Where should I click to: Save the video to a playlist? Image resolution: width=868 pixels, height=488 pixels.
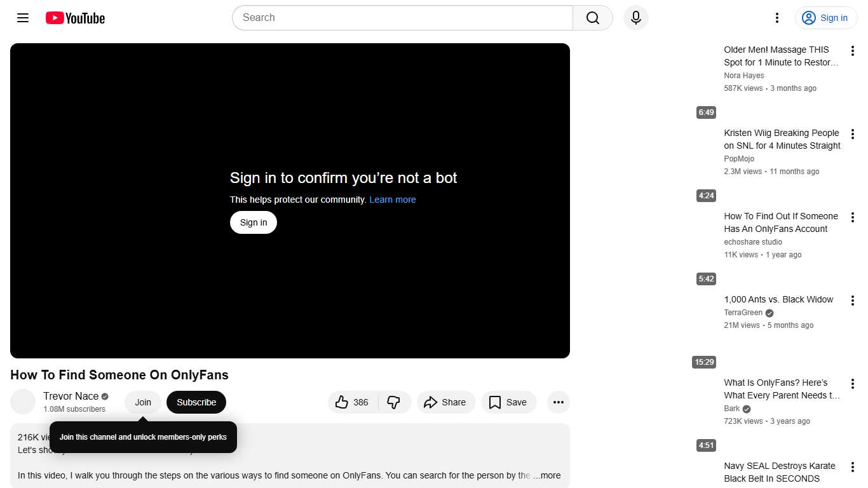coord(508,402)
